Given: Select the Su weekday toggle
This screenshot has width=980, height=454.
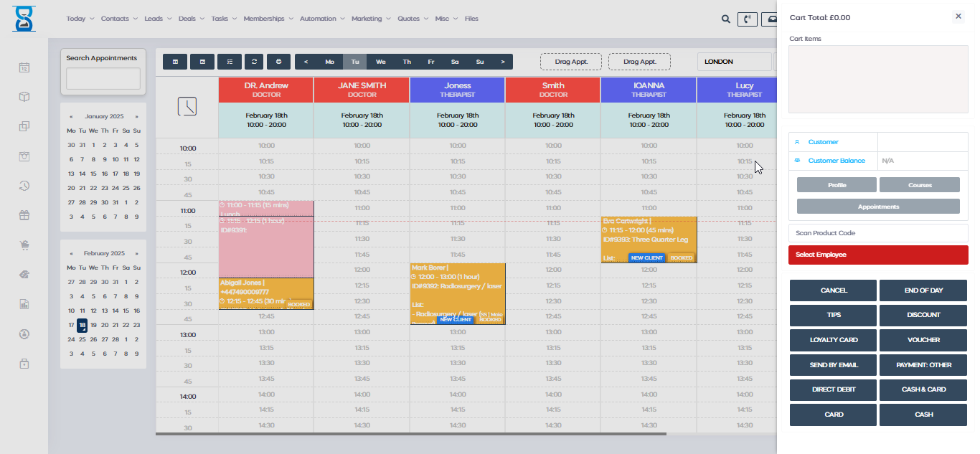Looking at the screenshot, I should point(480,62).
